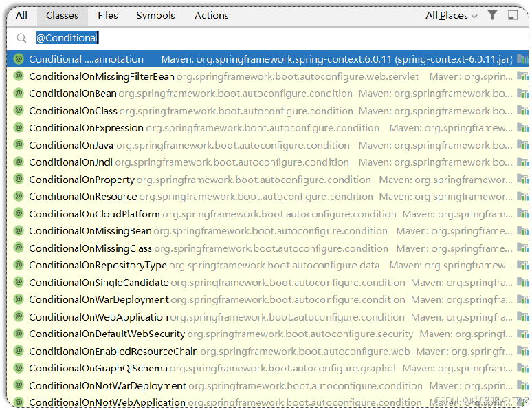Click library icon on ConditionalOnWebApplication row
This screenshot has width=532, height=410.
click(x=522, y=316)
